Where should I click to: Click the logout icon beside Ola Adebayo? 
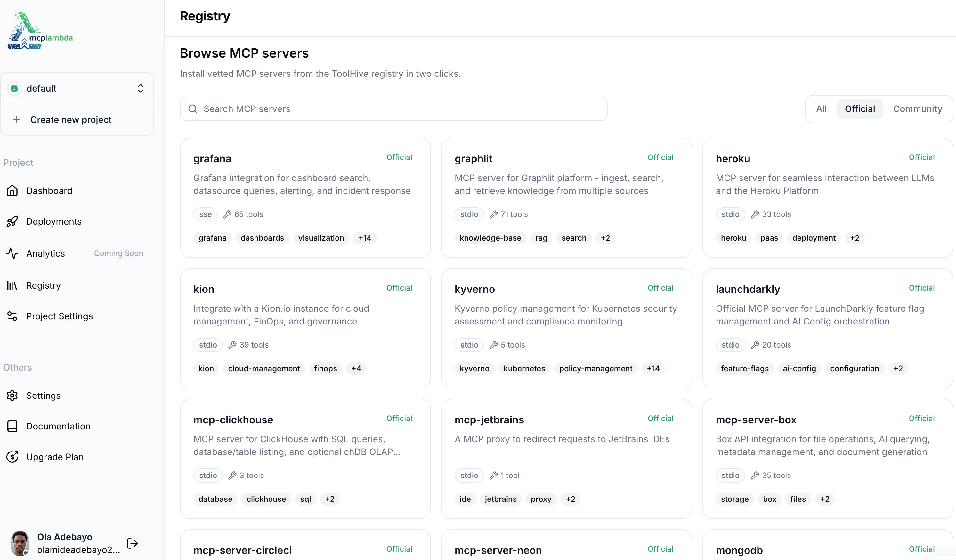tap(133, 543)
